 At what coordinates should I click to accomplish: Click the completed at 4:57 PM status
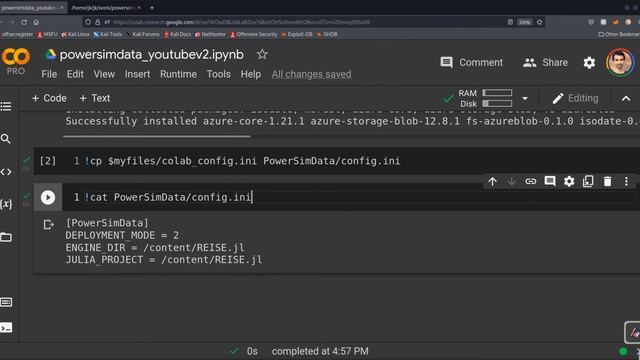click(x=320, y=351)
